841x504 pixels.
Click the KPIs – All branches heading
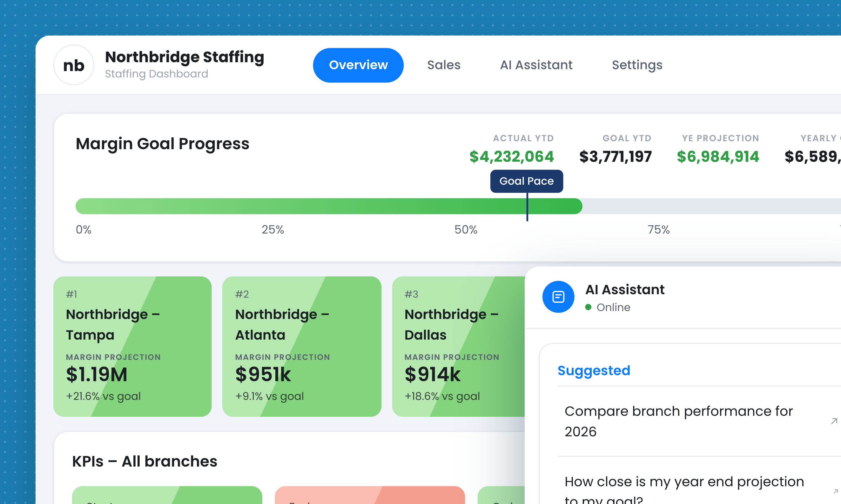[x=145, y=461]
